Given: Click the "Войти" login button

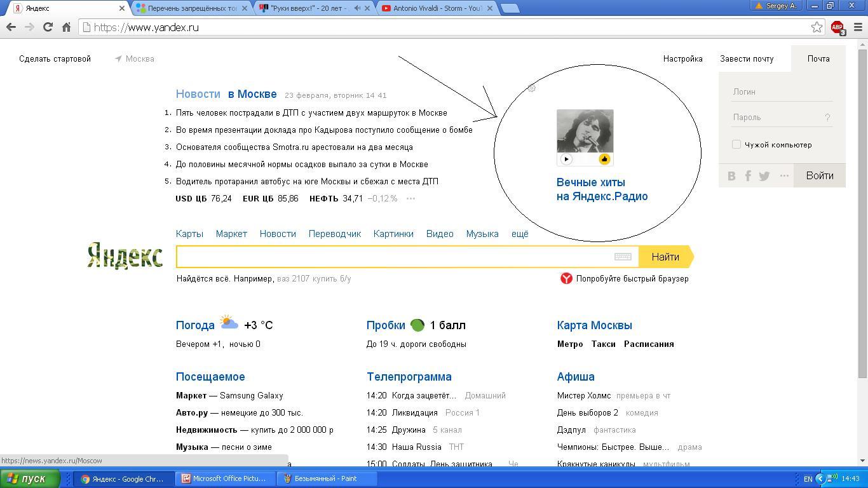Looking at the screenshot, I should [819, 176].
